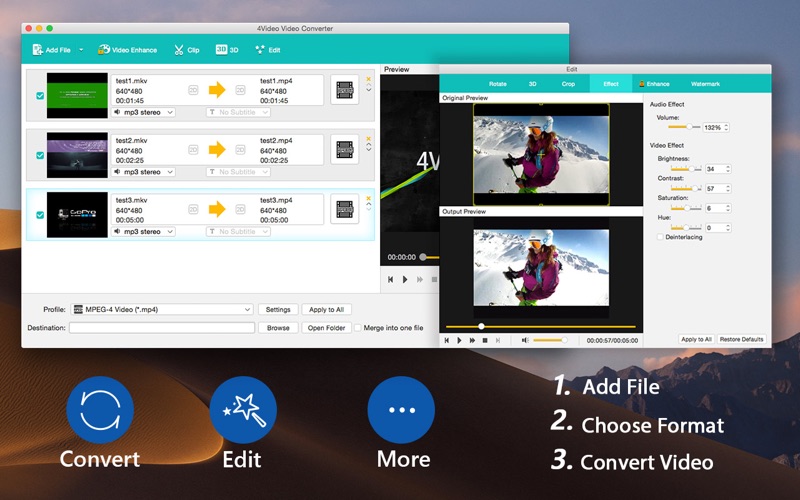Jump to start in Edit window
Screen dimensions: 800x500
click(446, 340)
